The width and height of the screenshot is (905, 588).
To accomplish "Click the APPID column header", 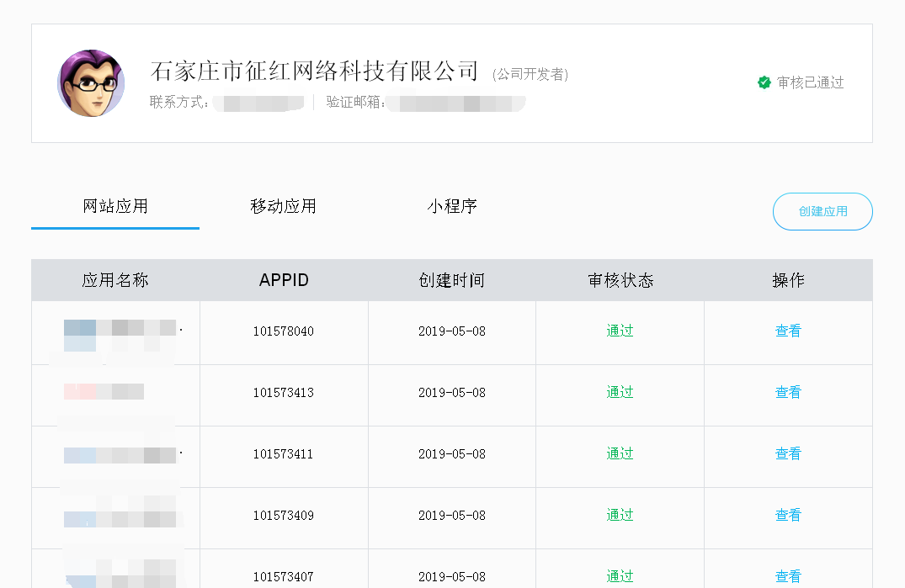I will click(x=284, y=280).
